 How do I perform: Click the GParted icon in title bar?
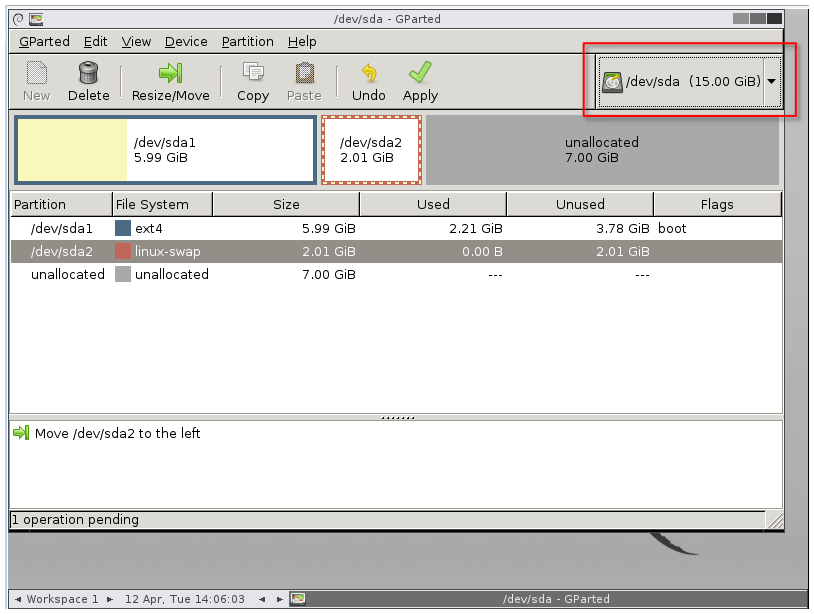[x=36, y=20]
